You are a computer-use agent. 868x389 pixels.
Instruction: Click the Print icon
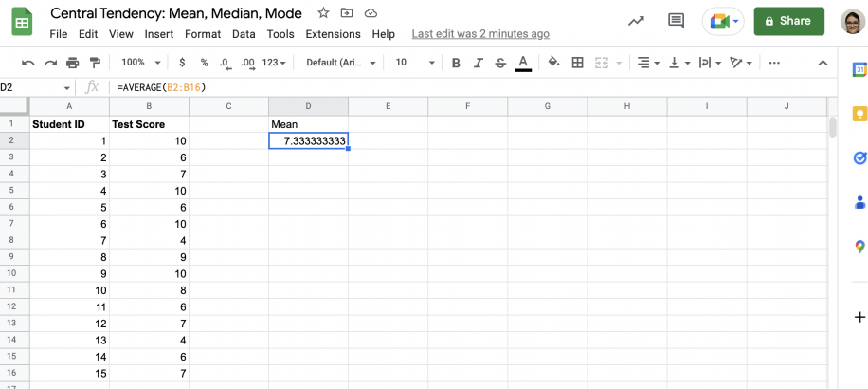73,63
